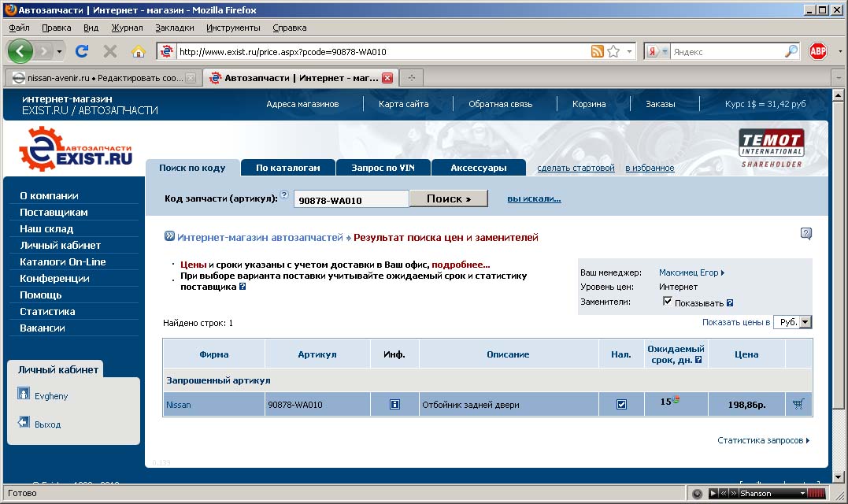The height and width of the screenshot is (504, 848).
Task: Open the Nissan firm link in results
Action: click(x=179, y=405)
